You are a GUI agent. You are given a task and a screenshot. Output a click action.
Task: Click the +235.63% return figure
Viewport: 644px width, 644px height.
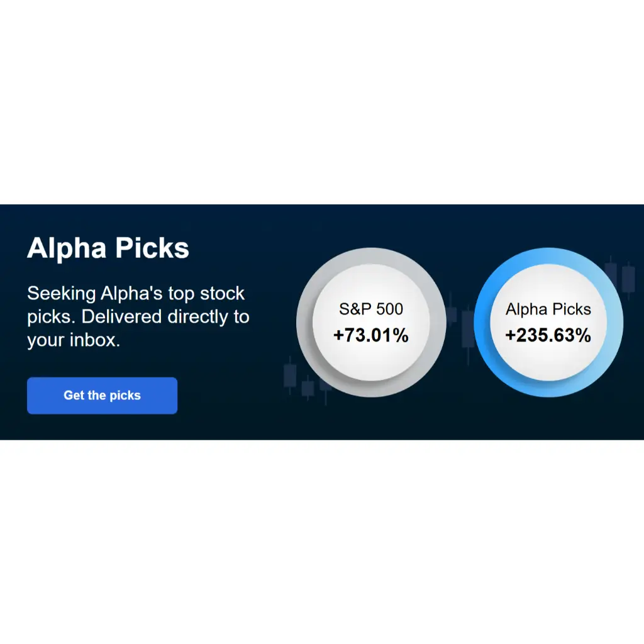pyautogui.click(x=548, y=336)
